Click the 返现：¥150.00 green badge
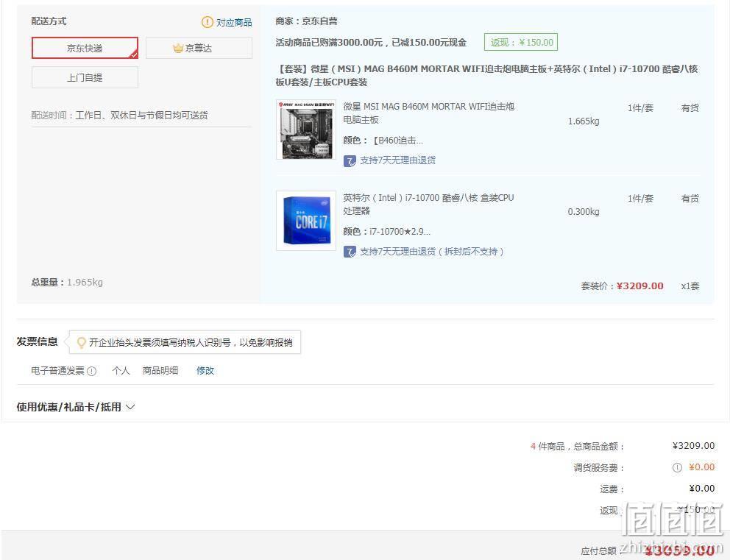The image size is (730, 560). pos(521,43)
